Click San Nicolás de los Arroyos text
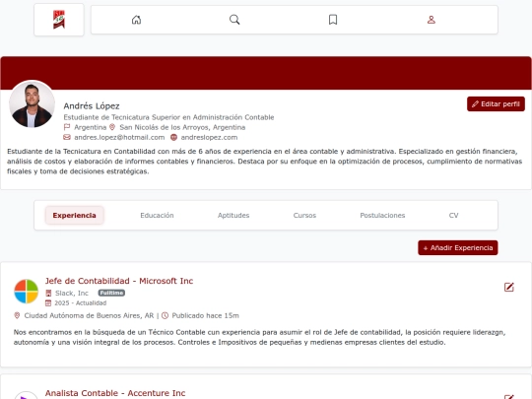The height and width of the screenshot is (399, 532). click(x=182, y=127)
